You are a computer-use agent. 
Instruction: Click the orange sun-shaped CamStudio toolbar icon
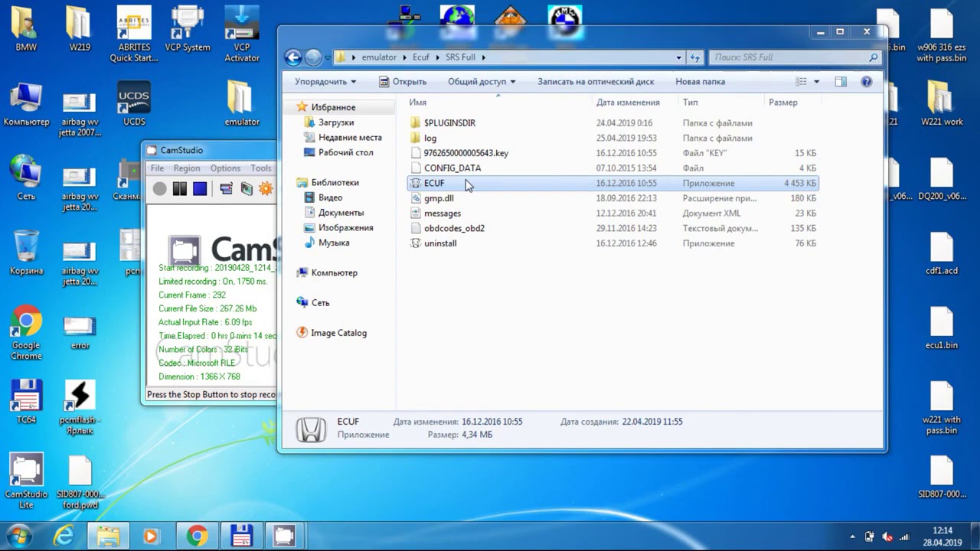[x=266, y=188]
